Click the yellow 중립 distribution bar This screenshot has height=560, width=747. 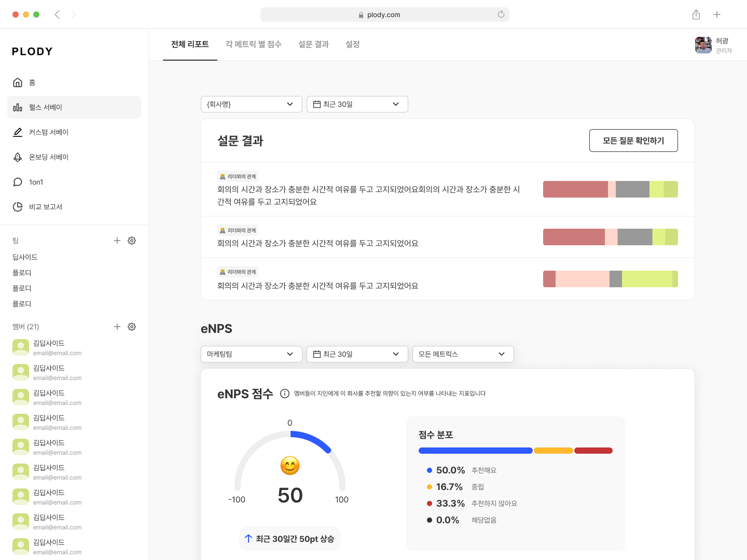coord(554,451)
